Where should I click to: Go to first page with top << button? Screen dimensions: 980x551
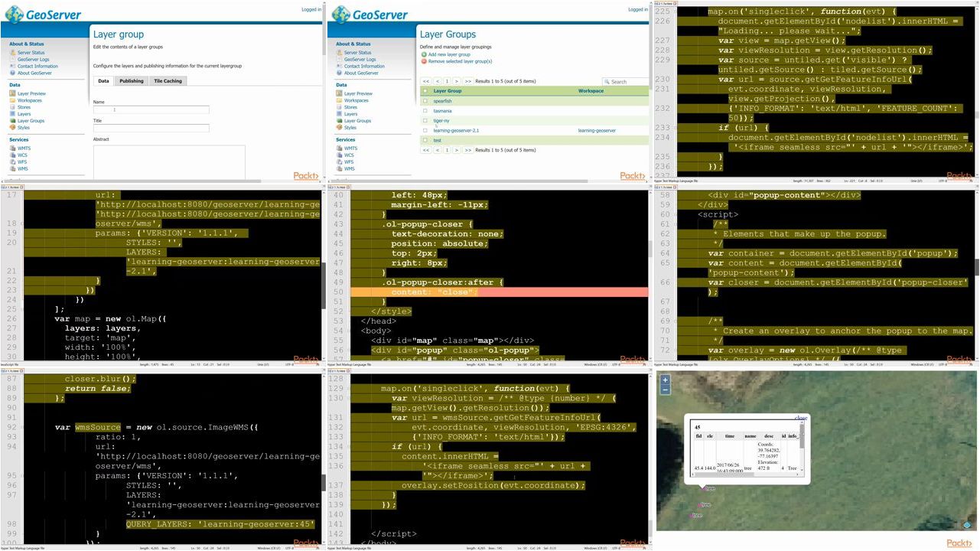(x=426, y=81)
